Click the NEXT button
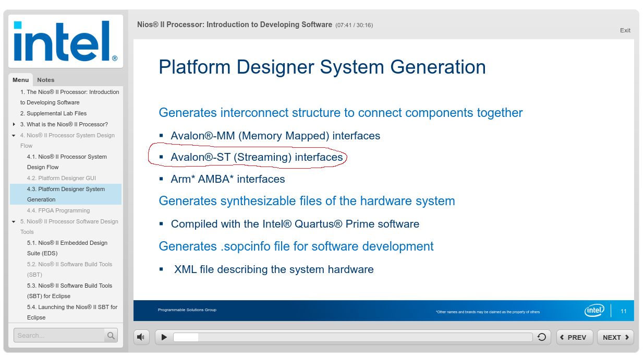 (615, 337)
